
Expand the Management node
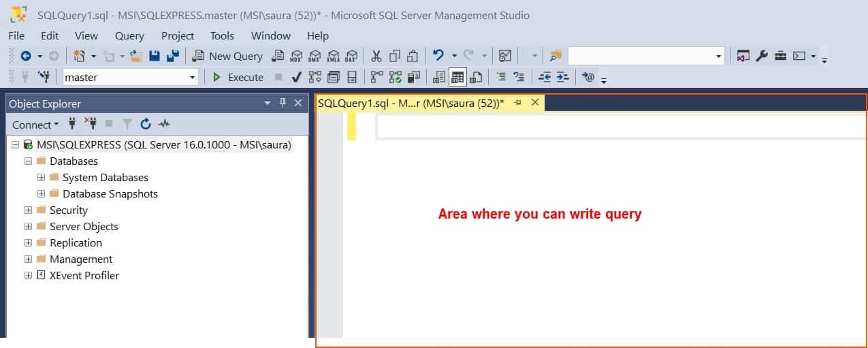28,259
